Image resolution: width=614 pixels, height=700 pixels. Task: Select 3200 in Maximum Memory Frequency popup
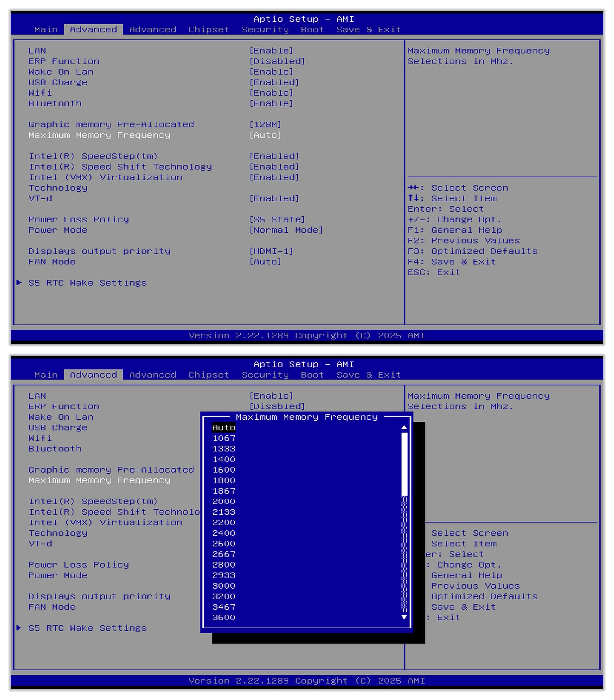224,596
